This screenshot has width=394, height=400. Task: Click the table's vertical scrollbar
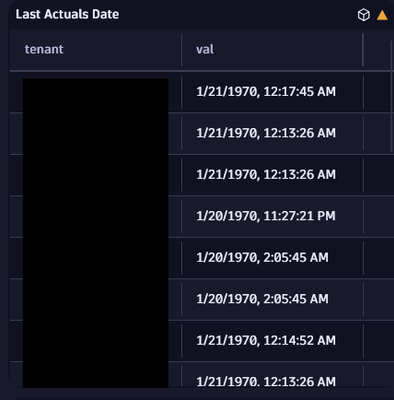click(x=392, y=97)
